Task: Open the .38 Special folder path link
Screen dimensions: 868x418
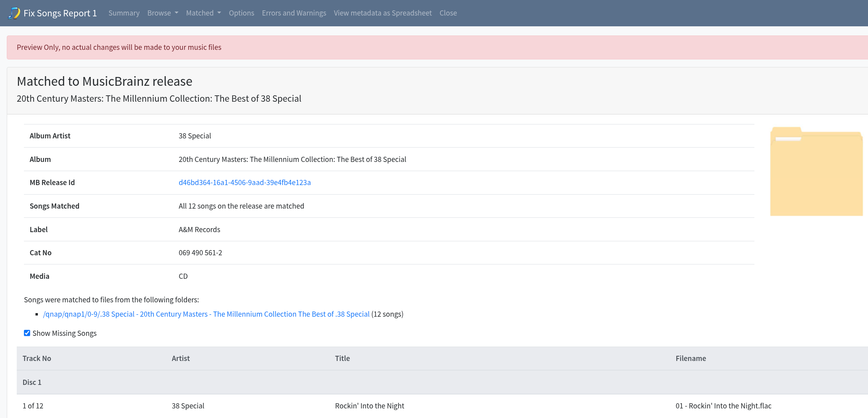Action: 206,314
